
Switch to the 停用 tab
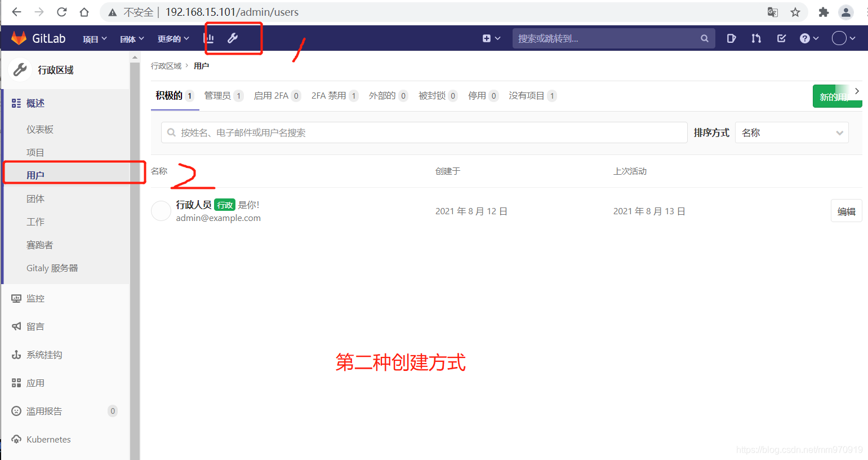click(x=483, y=96)
